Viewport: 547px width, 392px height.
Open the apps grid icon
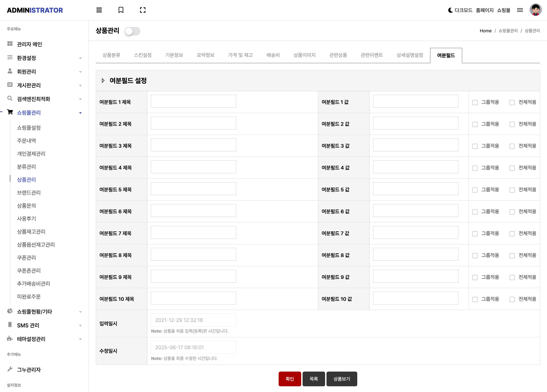520,10
